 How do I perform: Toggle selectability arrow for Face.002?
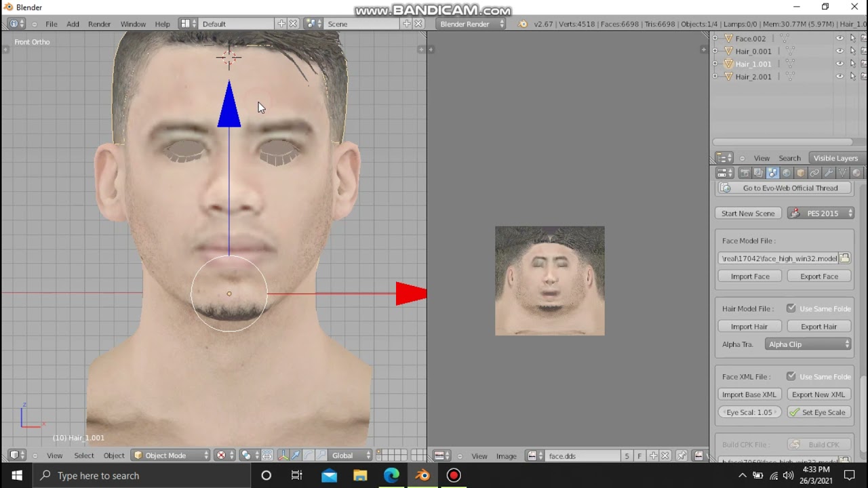click(853, 39)
